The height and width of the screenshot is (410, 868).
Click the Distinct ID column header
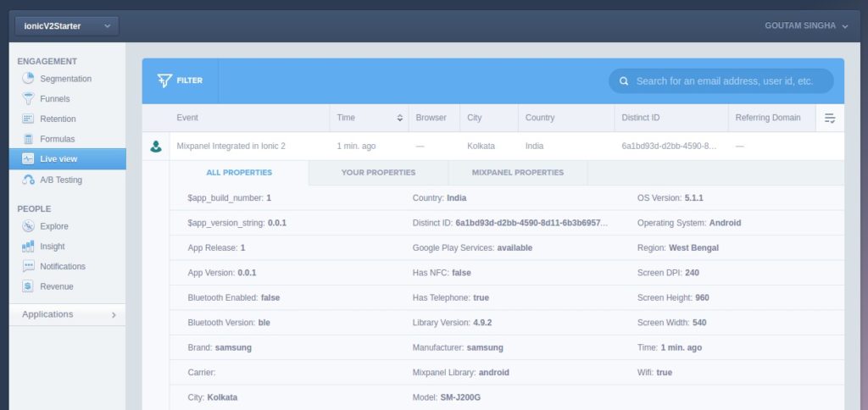click(641, 117)
